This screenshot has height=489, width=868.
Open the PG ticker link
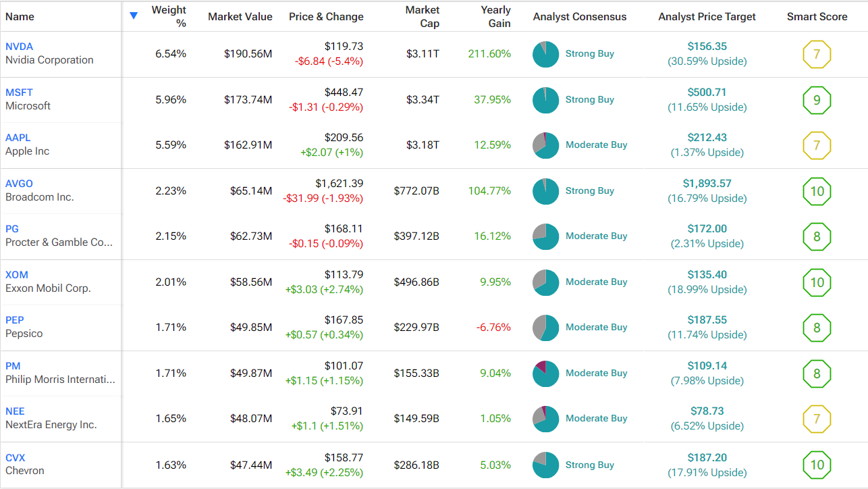coord(12,229)
